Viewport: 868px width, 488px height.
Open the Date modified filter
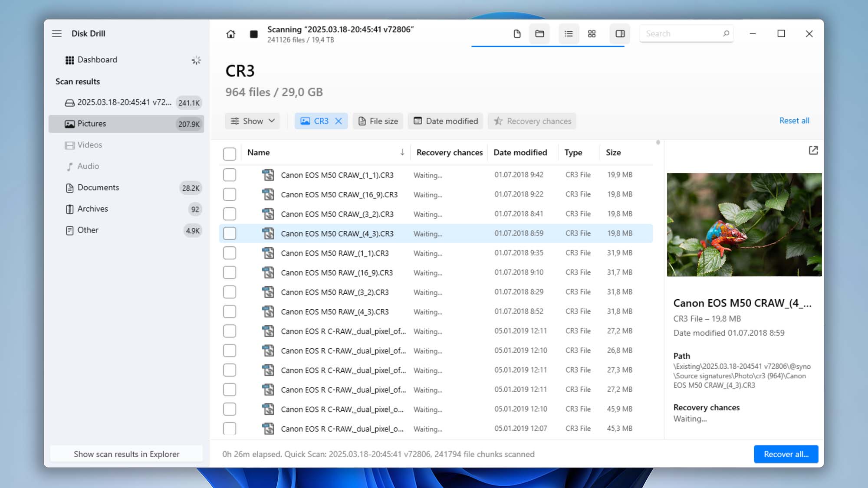point(446,121)
